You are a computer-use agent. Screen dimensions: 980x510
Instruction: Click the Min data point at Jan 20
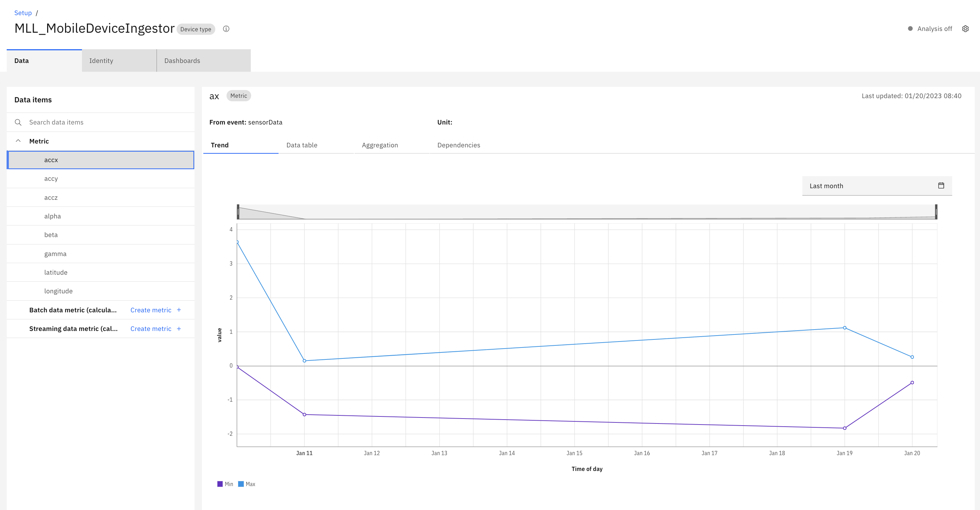tap(912, 383)
